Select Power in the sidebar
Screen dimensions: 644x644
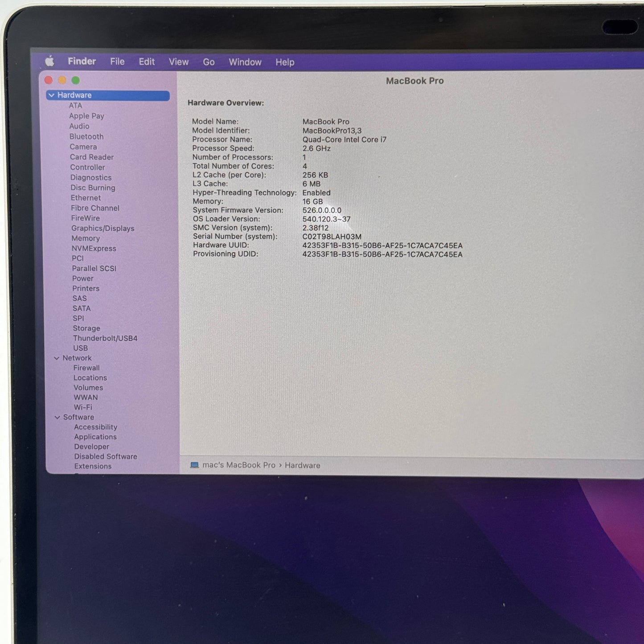83,279
